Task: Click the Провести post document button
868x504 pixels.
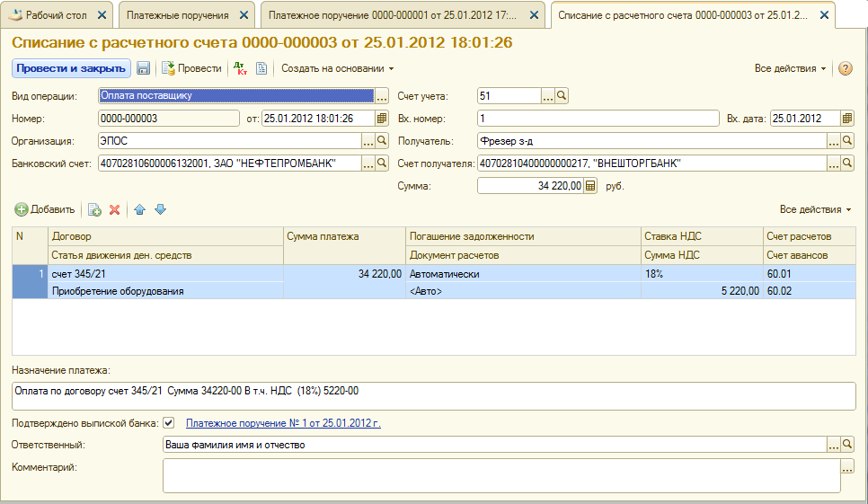Action: tap(191, 68)
